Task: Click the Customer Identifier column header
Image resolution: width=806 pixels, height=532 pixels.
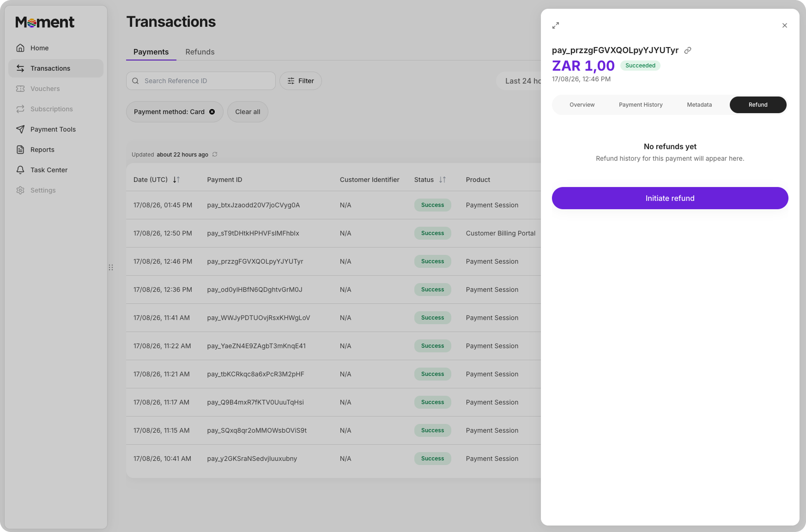Action: [x=370, y=180]
